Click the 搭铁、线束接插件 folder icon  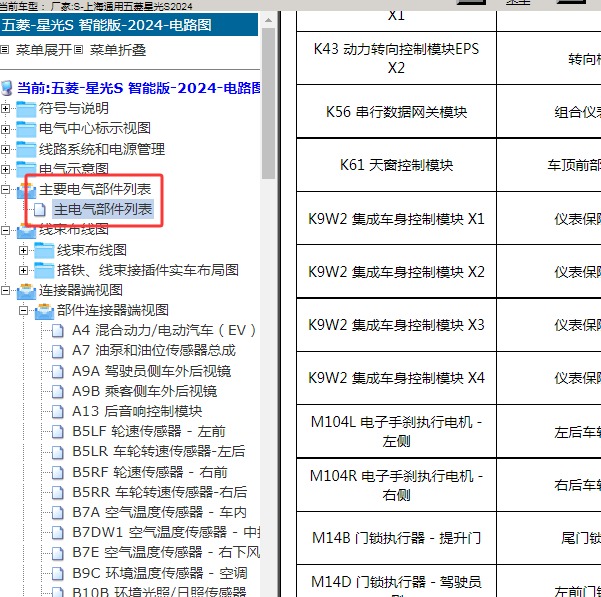pyautogui.click(x=44, y=271)
